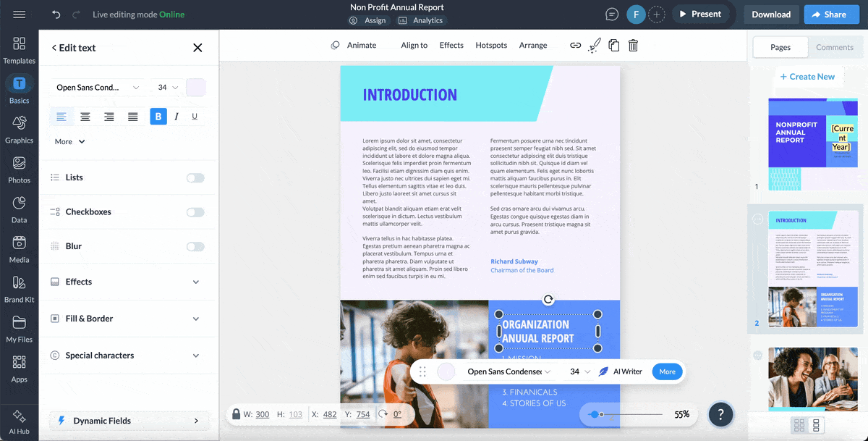Turn on the Blur toggle
Image resolution: width=868 pixels, height=441 pixels.
coord(195,245)
